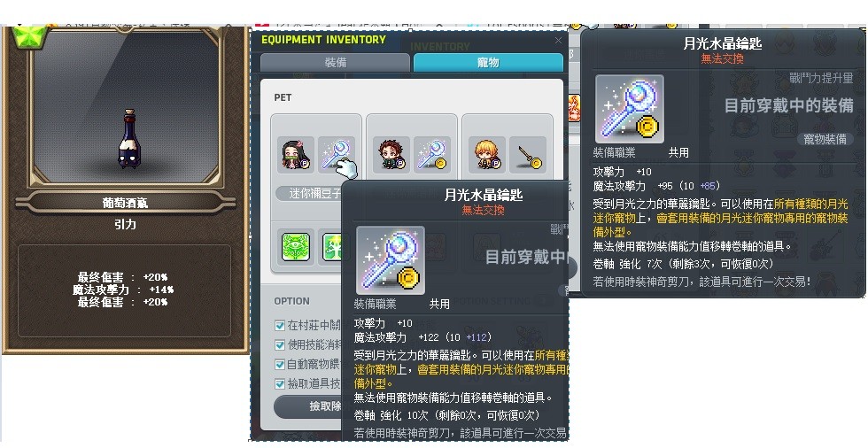Switch to the 裝備 tab
Screen dimensions: 868x448
point(336,63)
